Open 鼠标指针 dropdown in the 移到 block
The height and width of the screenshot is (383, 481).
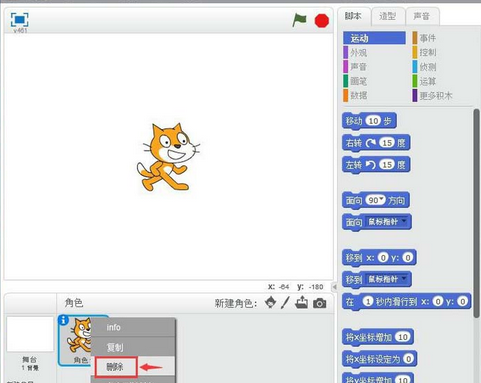pyautogui.click(x=387, y=279)
